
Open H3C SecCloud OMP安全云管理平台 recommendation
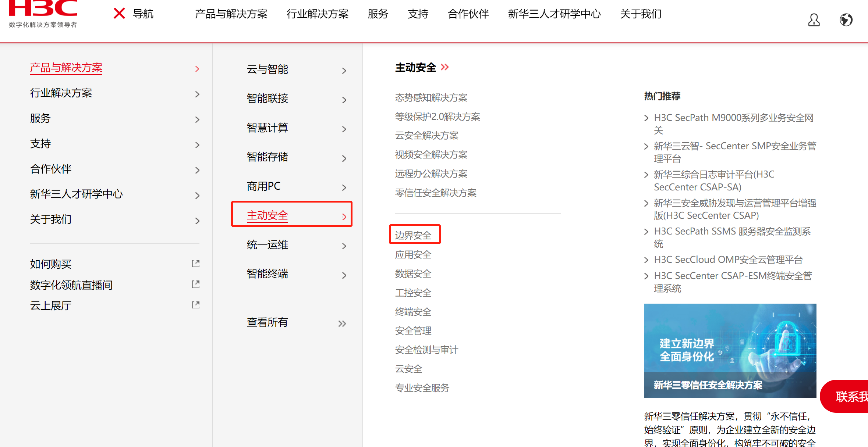(728, 260)
